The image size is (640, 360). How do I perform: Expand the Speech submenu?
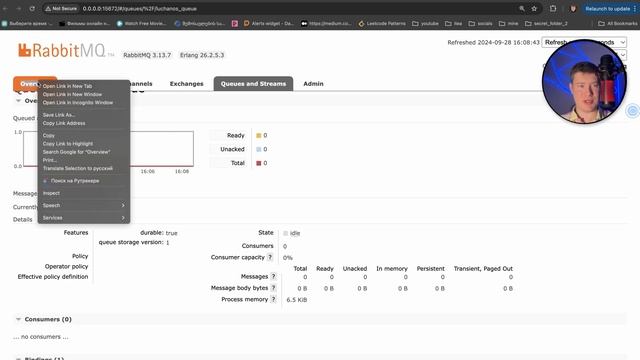click(x=84, y=205)
